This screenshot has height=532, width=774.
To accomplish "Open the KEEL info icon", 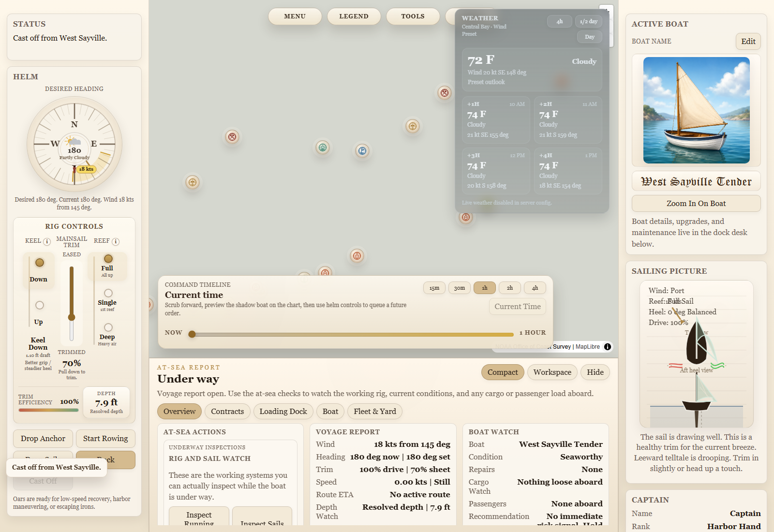I will [47, 241].
